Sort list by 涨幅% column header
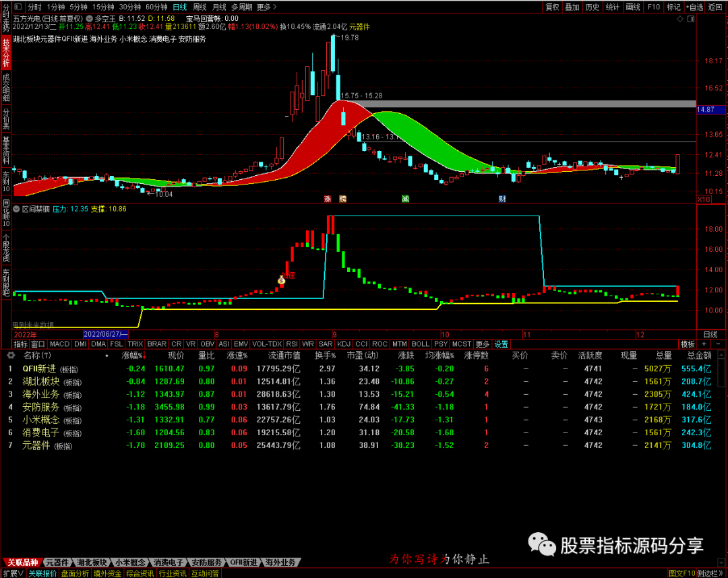The width and height of the screenshot is (728, 578). (x=133, y=356)
